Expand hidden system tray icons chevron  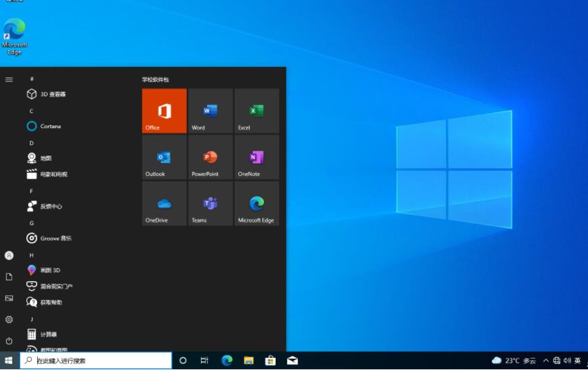tap(546, 361)
